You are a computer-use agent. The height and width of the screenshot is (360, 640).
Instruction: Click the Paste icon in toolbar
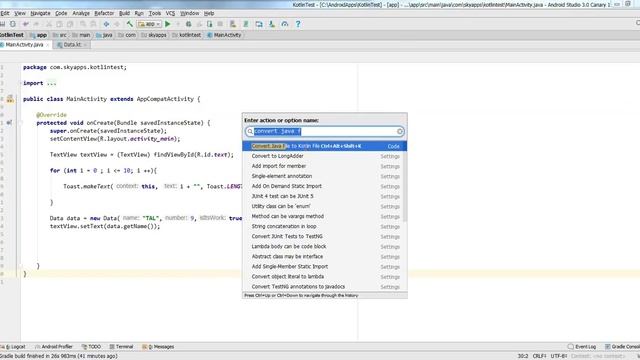pyautogui.click(x=70, y=24)
